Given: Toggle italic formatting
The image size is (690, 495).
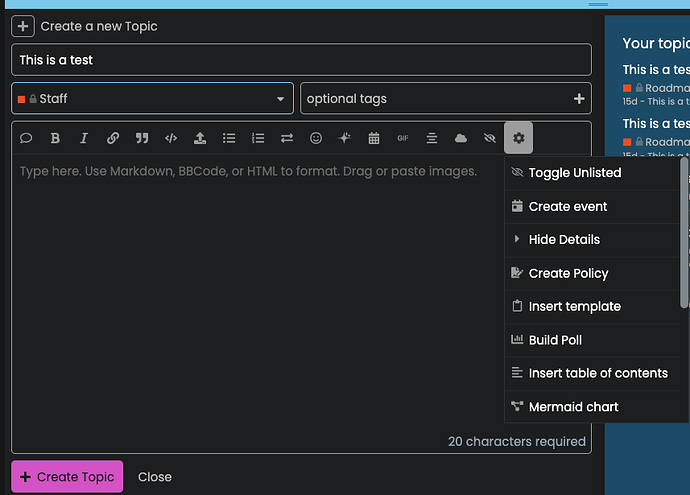Looking at the screenshot, I should tap(84, 138).
